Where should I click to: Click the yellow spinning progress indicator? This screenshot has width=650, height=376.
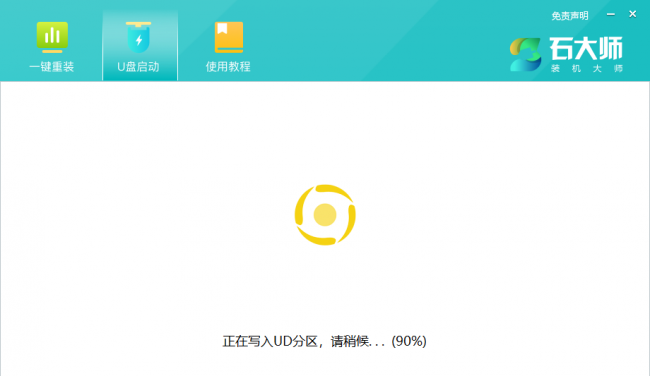tap(325, 215)
